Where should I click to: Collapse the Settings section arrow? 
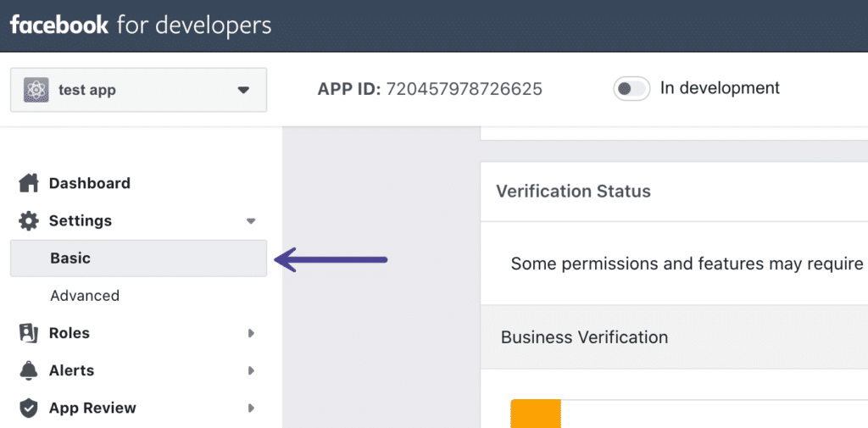click(x=251, y=221)
